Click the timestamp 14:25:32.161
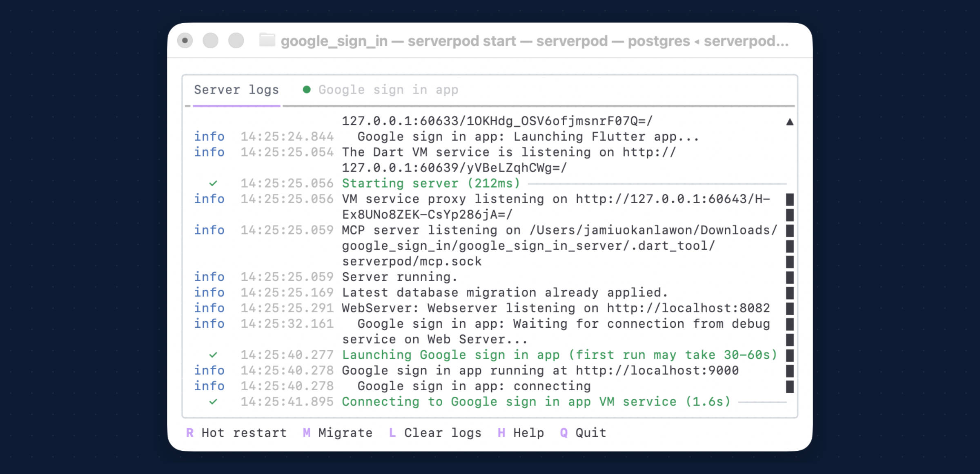980x474 pixels. point(287,324)
